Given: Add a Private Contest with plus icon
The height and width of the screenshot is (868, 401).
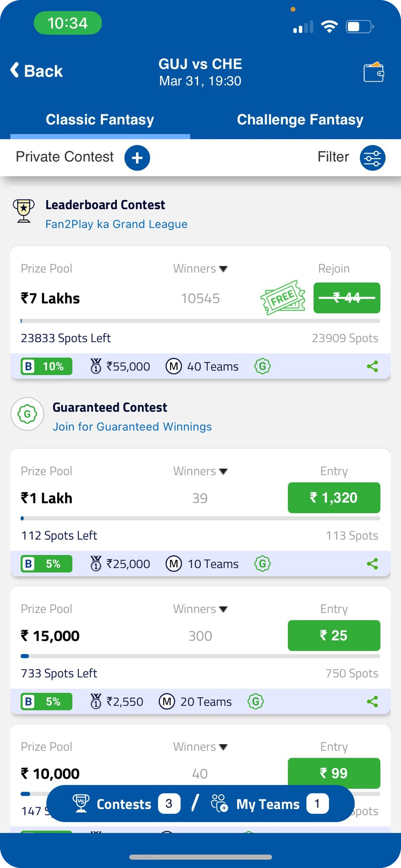Looking at the screenshot, I should coord(137,158).
